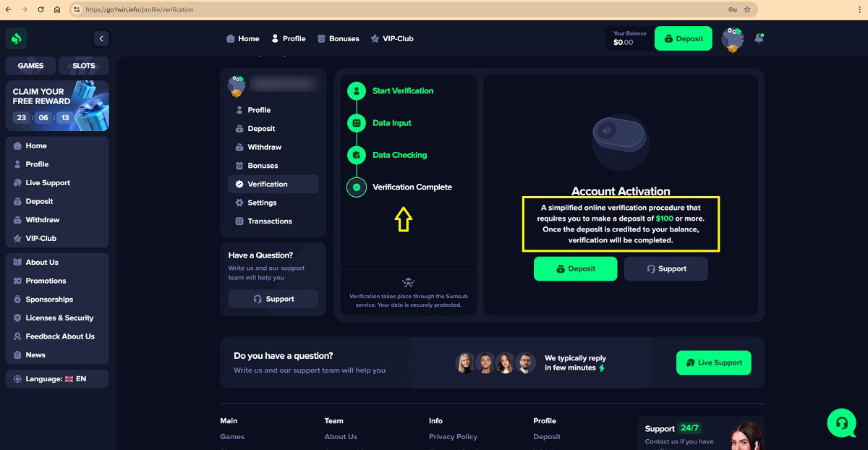
Task: Open VIP-Club in the top navigation
Action: [x=391, y=39]
